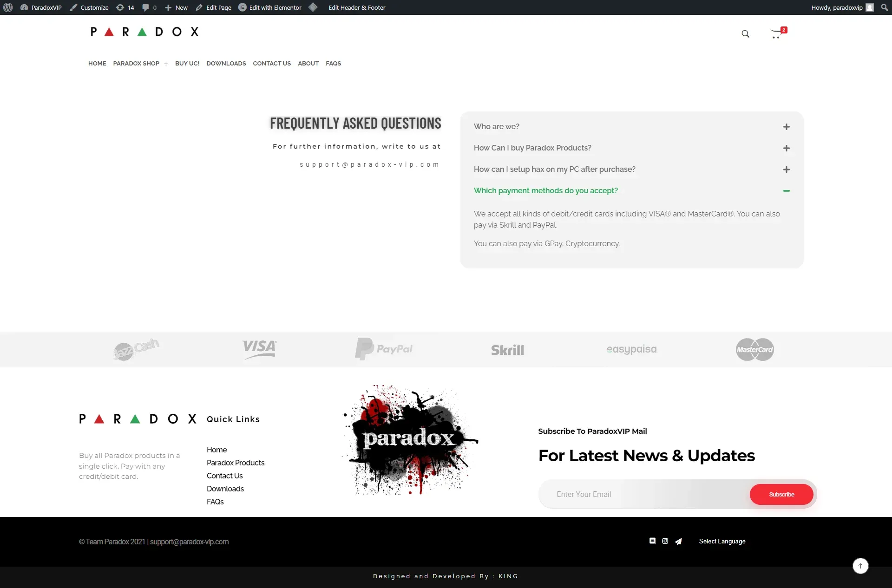Image resolution: width=892 pixels, height=588 pixels.
Task: Click the JazzCash payment logo
Action: [136, 349]
